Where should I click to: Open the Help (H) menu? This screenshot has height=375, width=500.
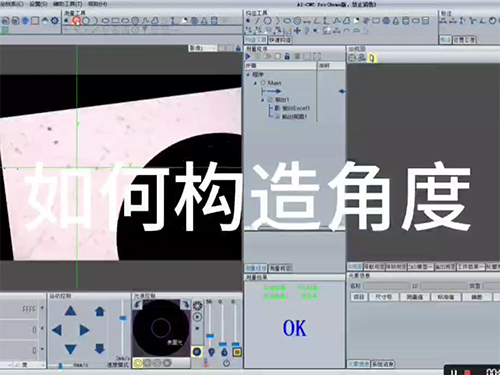98,4
